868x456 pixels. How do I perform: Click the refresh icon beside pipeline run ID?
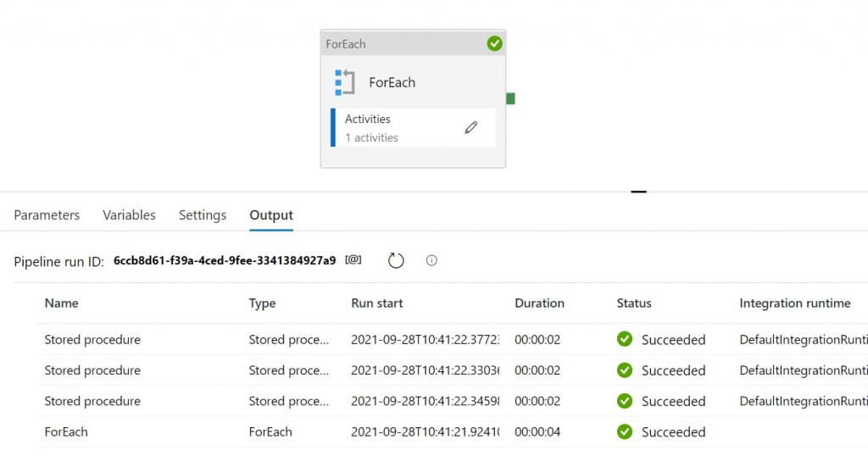[x=396, y=260]
